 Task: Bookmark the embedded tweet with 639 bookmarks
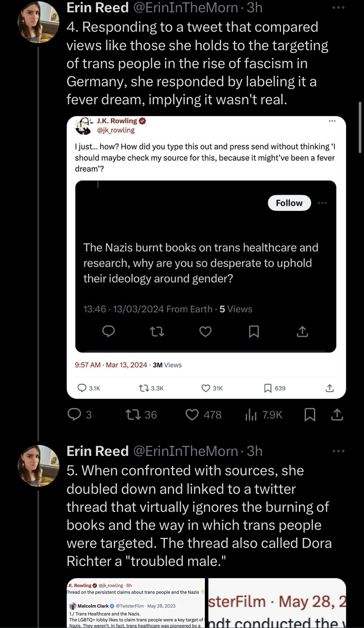tap(268, 388)
